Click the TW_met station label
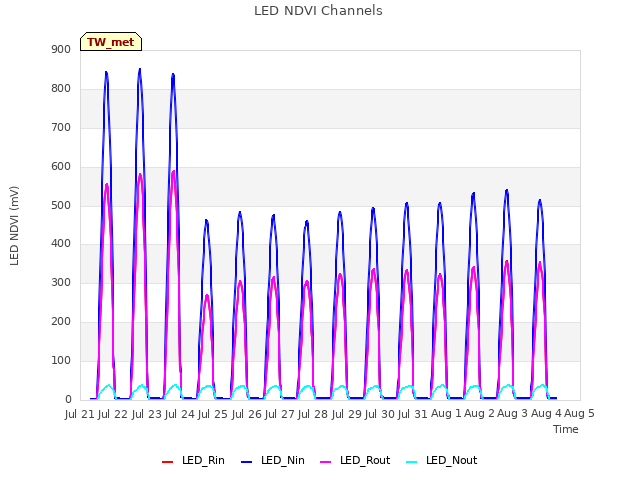 point(111,42)
